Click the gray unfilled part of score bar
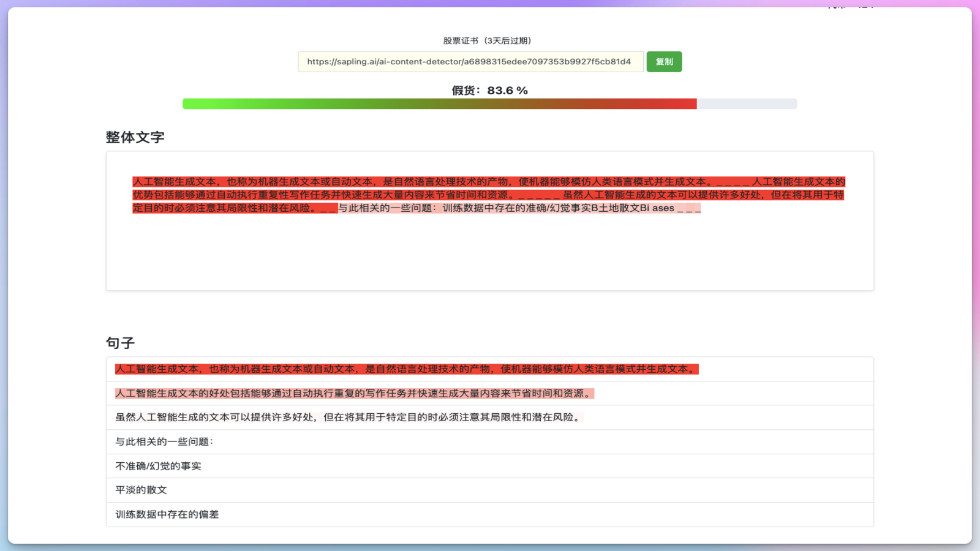The image size is (980, 551). (x=747, y=104)
